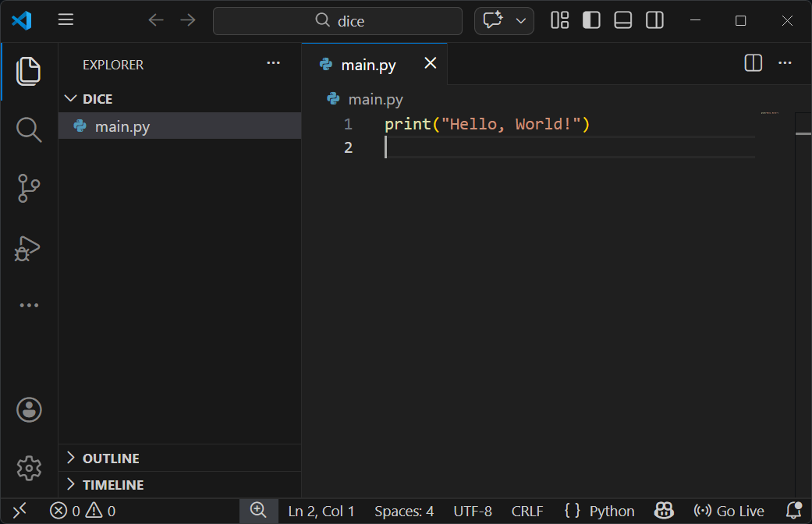This screenshot has width=812, height=524.
Task: Click CRLF to change line endings
Action: pyautogui.click(x=527, y=511)
